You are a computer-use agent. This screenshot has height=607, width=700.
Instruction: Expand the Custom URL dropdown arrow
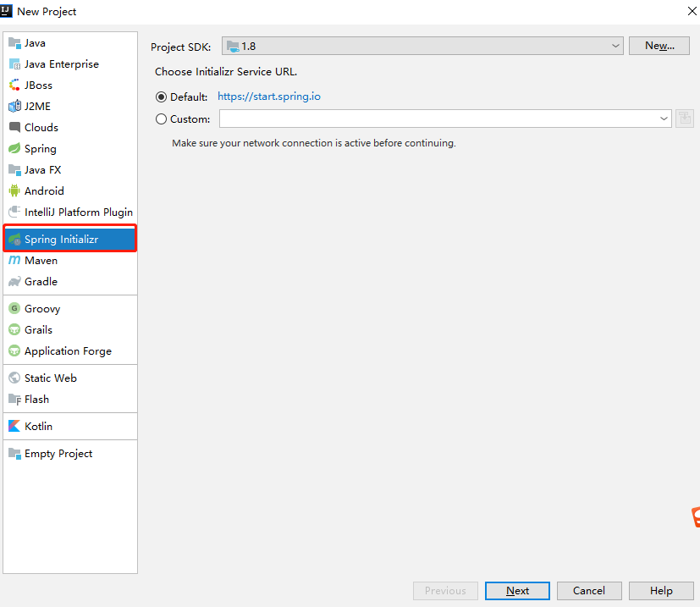click(664, 119)
